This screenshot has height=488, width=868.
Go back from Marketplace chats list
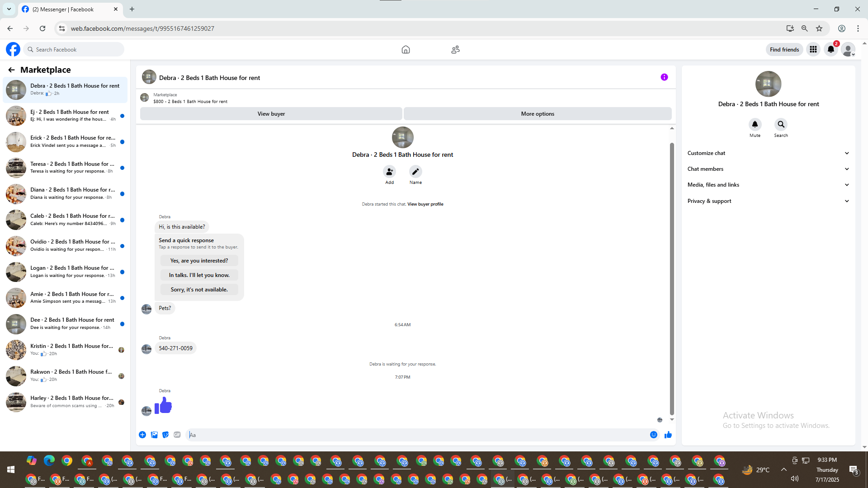pyautogui.click(x=11, y=70)
